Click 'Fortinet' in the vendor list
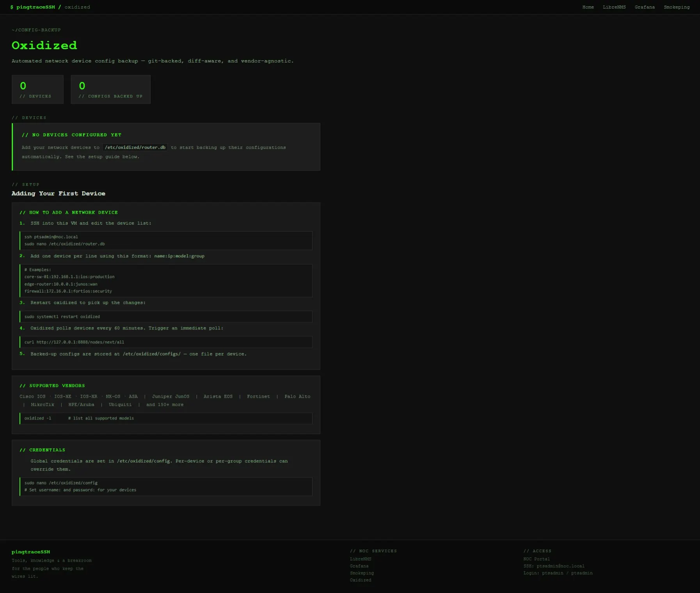 coord(258,396)
